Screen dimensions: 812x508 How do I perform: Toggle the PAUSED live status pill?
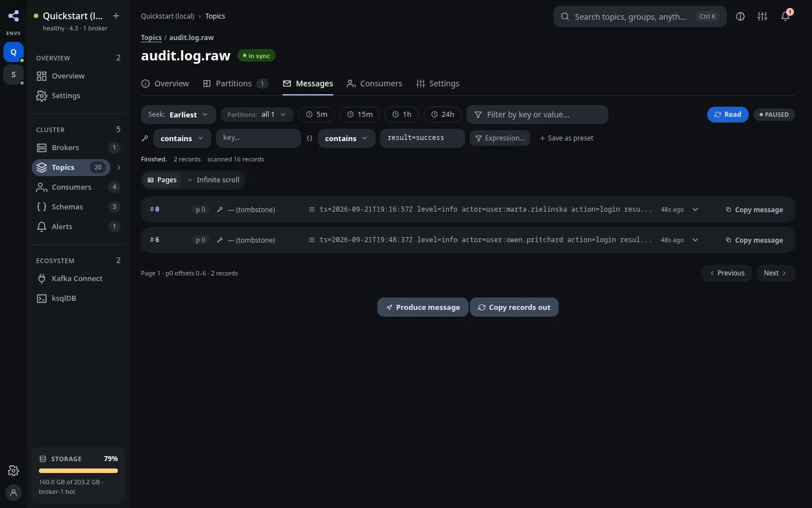click(774, 115)
